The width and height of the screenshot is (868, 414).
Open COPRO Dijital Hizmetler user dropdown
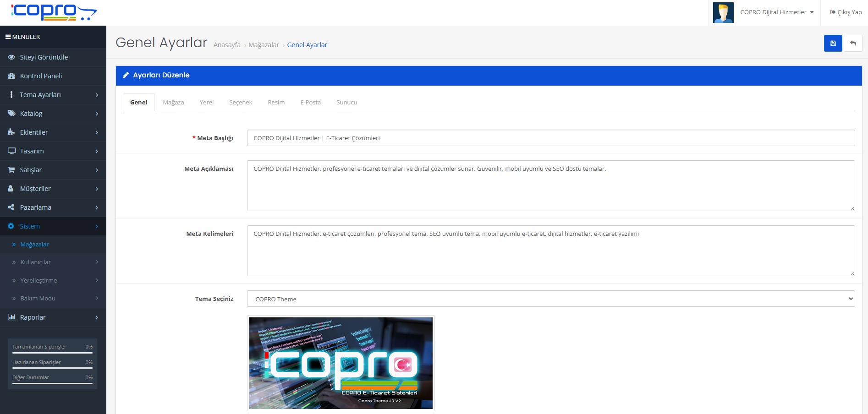pos(777,12)
